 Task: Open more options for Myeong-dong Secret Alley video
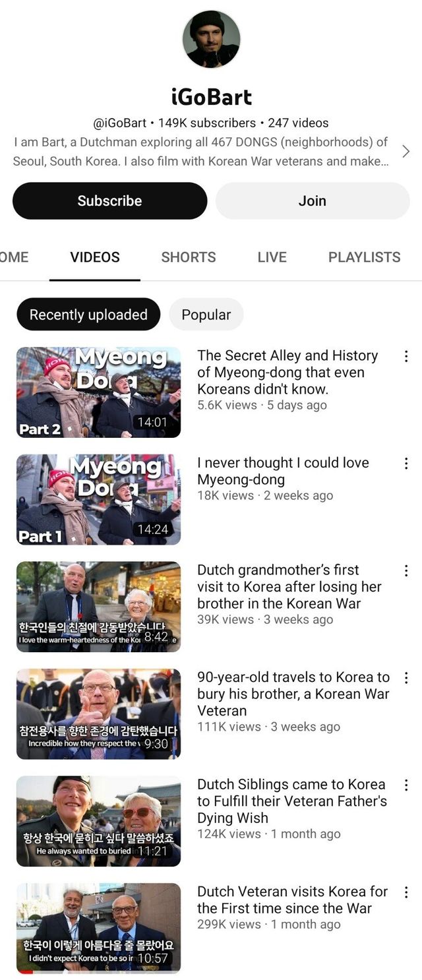(x=406, y=356)
